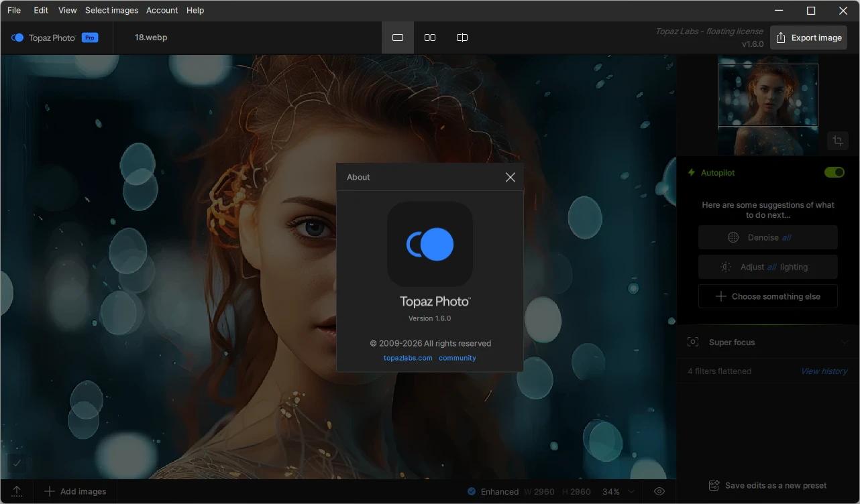Image resolution: width=860 pixels, height=504 pixels.
Task: Expand the Super focus panel chevron
Action: (845, 342)
